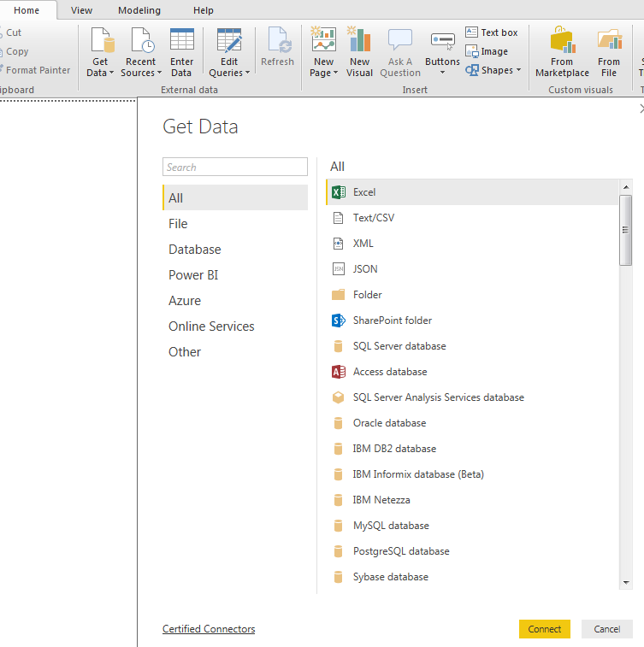Select the Access database connector
This screenshot has height=647, width=644.
pyautogui.click(x=472, y=372)
